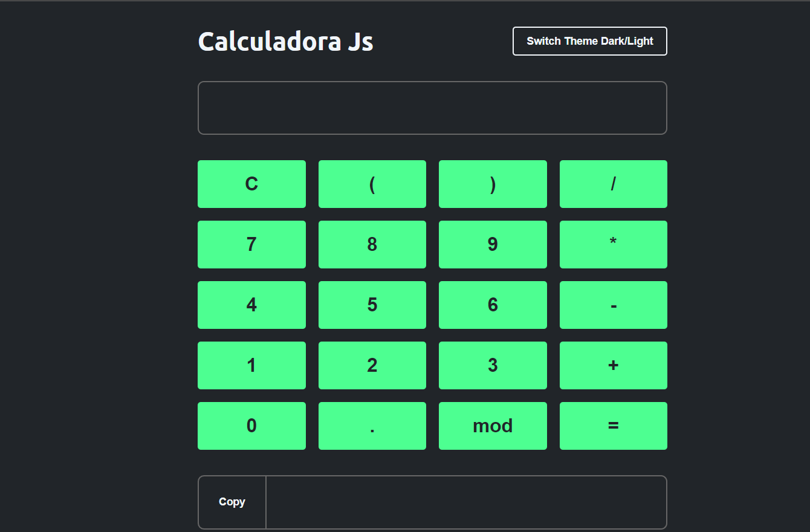Click the calculator expression input field
Image resolution: width=810 pixels, height=532 pixels.
[x=432, y=108]
